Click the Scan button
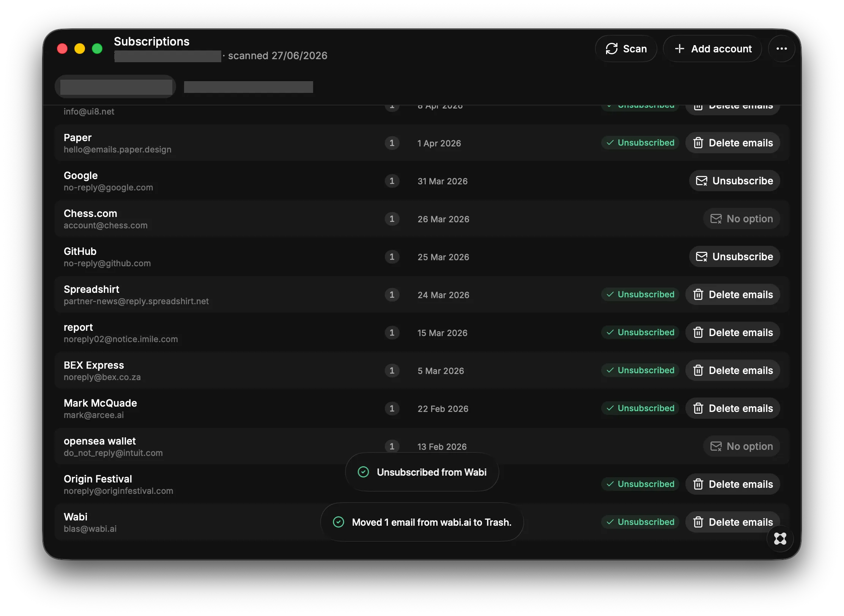 click(x=626, y=49)
